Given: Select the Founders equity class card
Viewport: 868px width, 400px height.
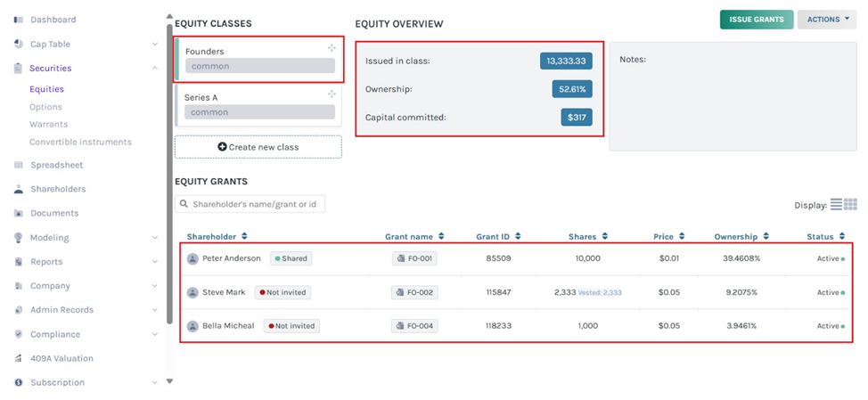Looking at the screenshot, I should pos(258,59).
